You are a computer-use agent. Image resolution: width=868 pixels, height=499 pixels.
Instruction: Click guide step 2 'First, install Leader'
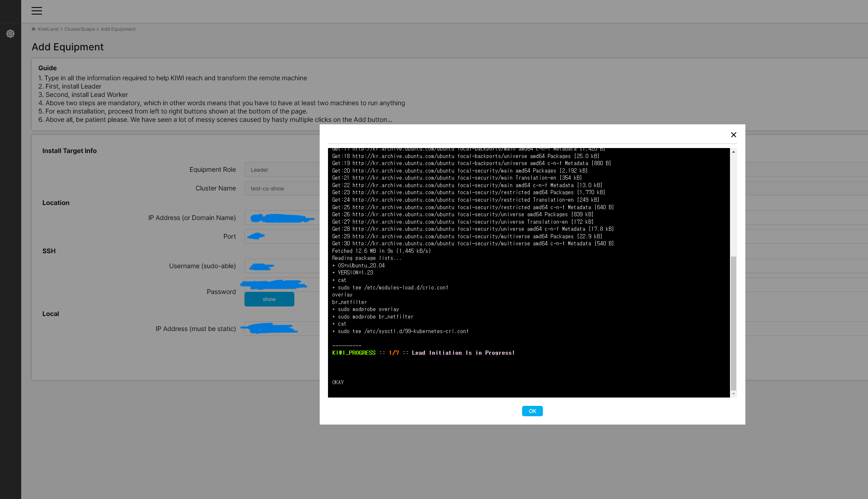[70, 86]
